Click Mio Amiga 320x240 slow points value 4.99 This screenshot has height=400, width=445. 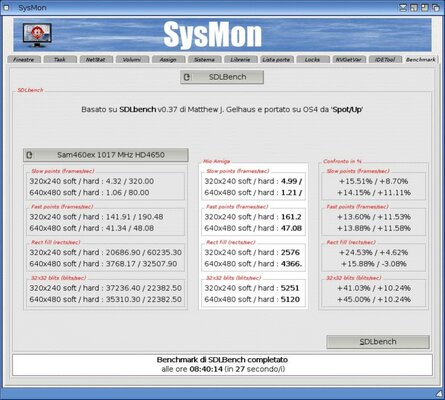(x=291, y=181)
